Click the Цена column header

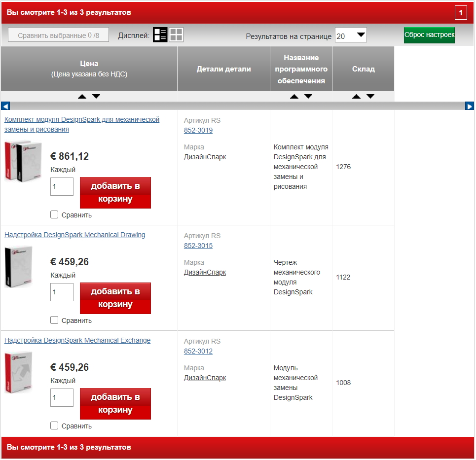(89, 69)
